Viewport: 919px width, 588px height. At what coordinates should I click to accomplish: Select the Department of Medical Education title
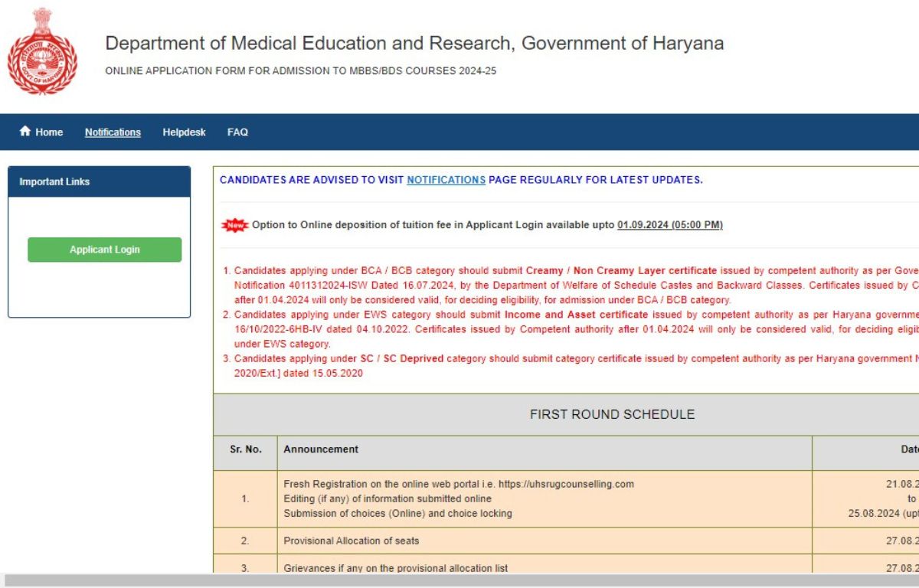(x=414, y=43)
